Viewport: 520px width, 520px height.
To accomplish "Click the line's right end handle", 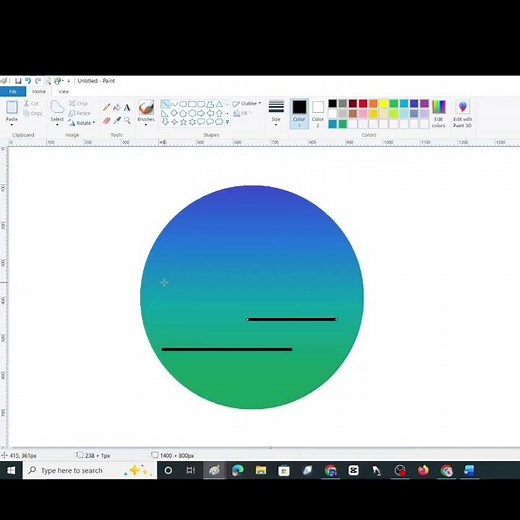I will pyautogui.click(x=336, y=320).
